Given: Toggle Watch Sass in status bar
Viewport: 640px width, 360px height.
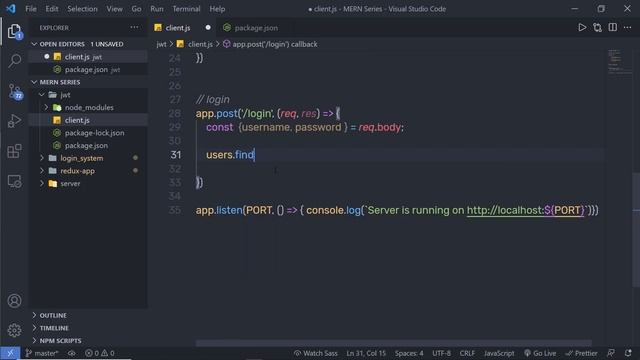Looking at the screenshot, I should (316, 353).
